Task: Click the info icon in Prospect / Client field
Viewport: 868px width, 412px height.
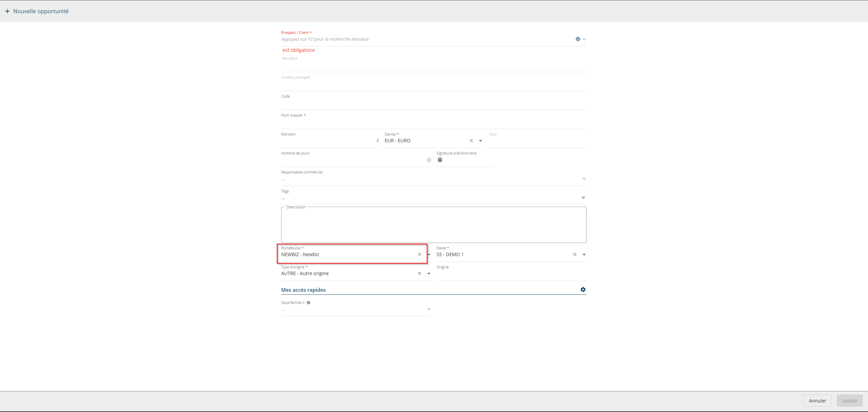Action: (x=578, y=39)
